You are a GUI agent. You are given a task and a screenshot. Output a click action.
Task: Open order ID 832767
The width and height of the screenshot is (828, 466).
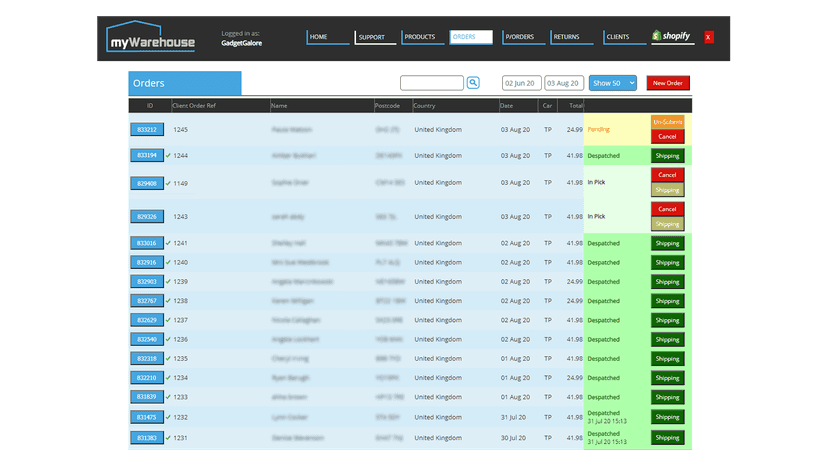(x=147, y=301)
